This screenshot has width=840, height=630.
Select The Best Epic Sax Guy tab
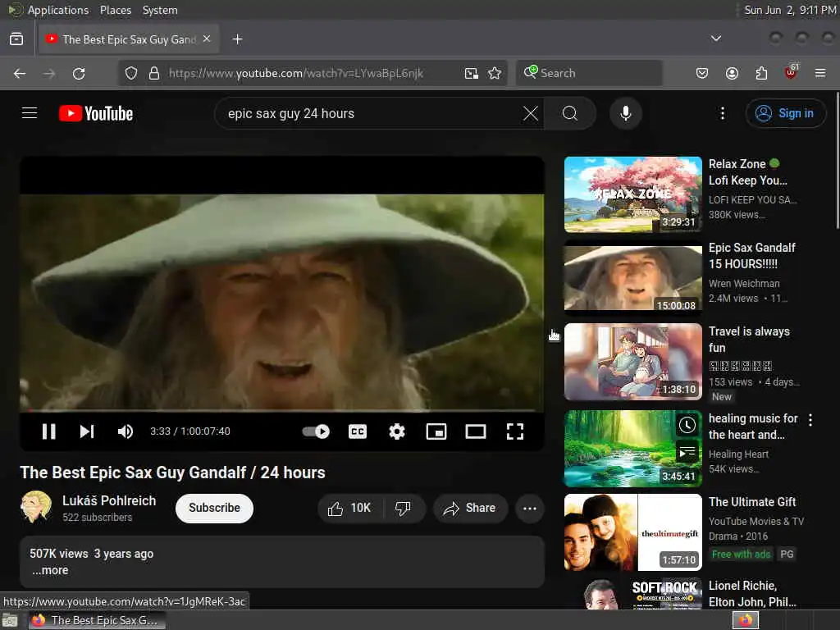tap(129, 39)
